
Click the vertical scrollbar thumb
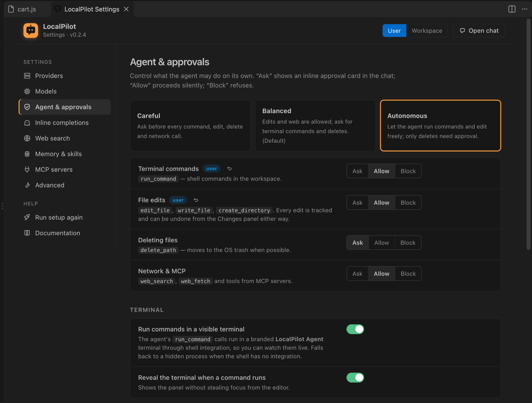(x=528, y=135)
